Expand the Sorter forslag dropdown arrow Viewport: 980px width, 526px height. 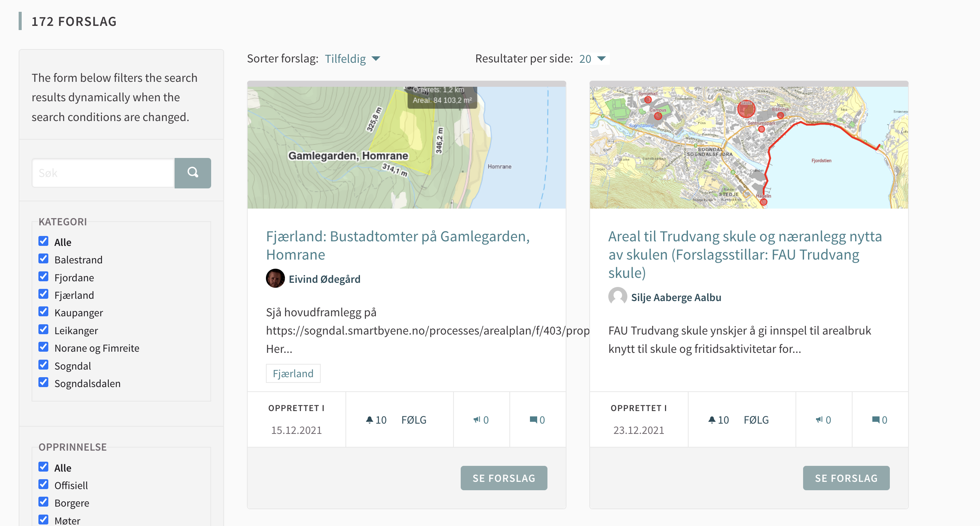376,59
